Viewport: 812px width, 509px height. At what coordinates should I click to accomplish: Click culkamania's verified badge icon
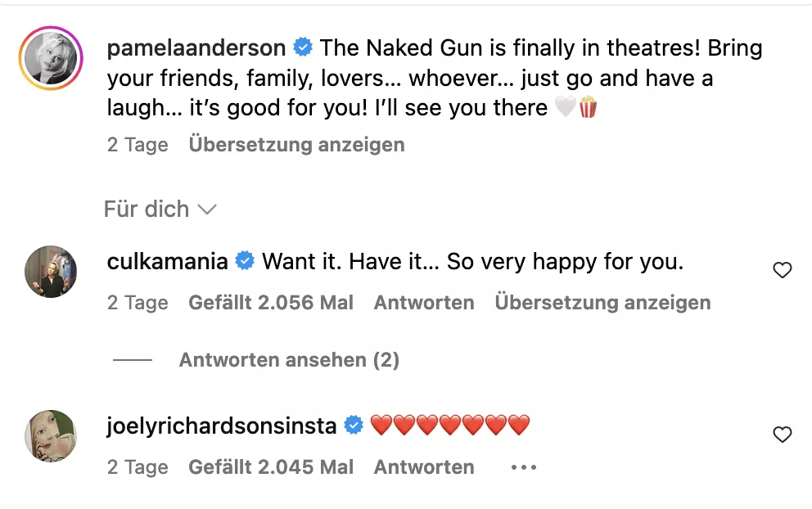(243, 260)
